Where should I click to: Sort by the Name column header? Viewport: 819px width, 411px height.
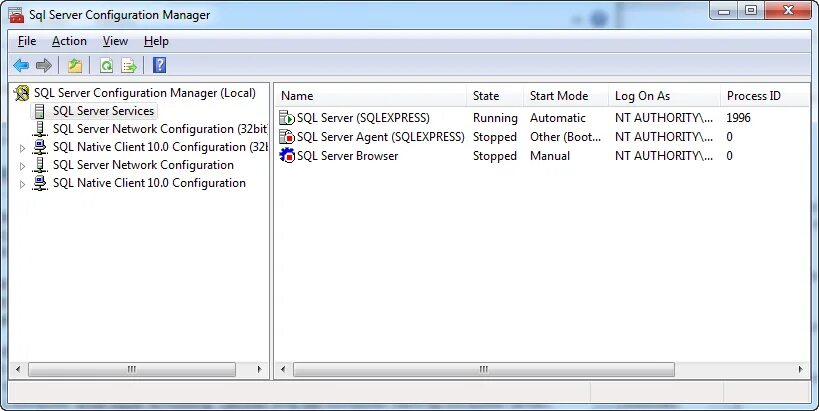coord(370,96)
